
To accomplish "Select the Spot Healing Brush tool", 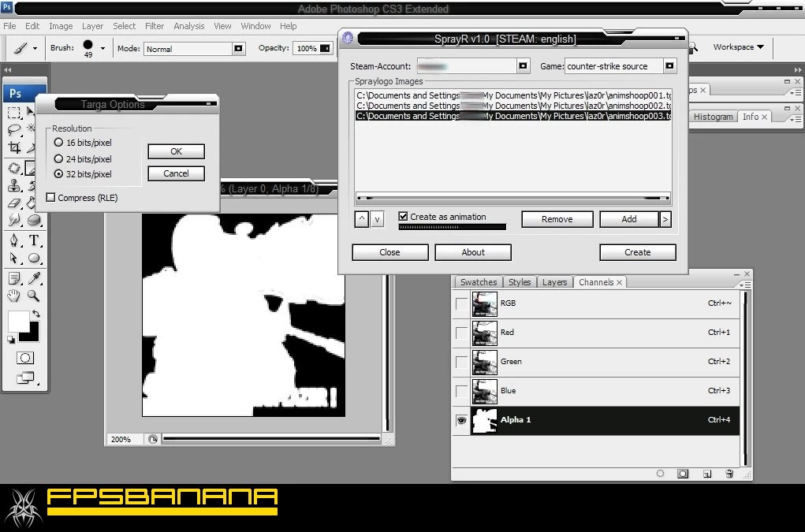I will 14,168.
